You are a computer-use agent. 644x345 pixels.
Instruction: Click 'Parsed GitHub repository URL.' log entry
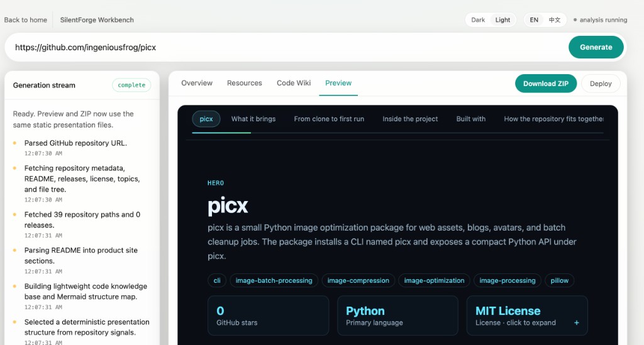click(75, 143)
